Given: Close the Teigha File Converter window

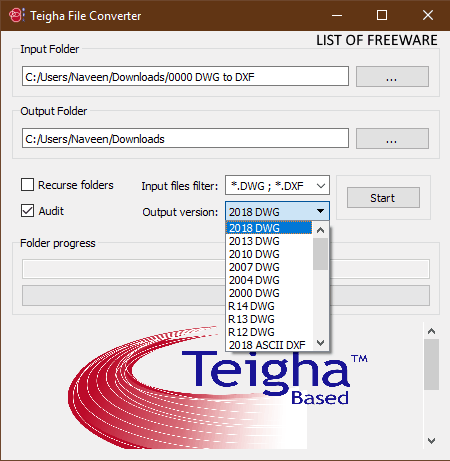Looking at the screenshot, I should coord(428,15).
